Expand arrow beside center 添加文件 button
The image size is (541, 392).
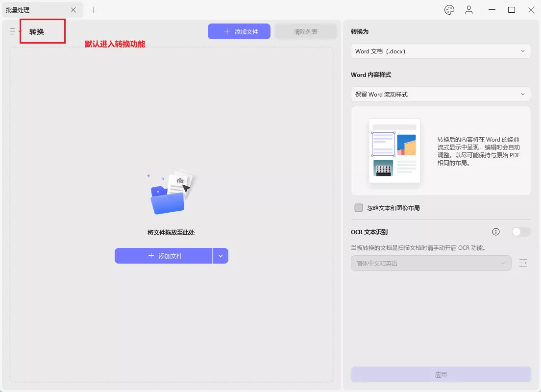tap(221, 256)
